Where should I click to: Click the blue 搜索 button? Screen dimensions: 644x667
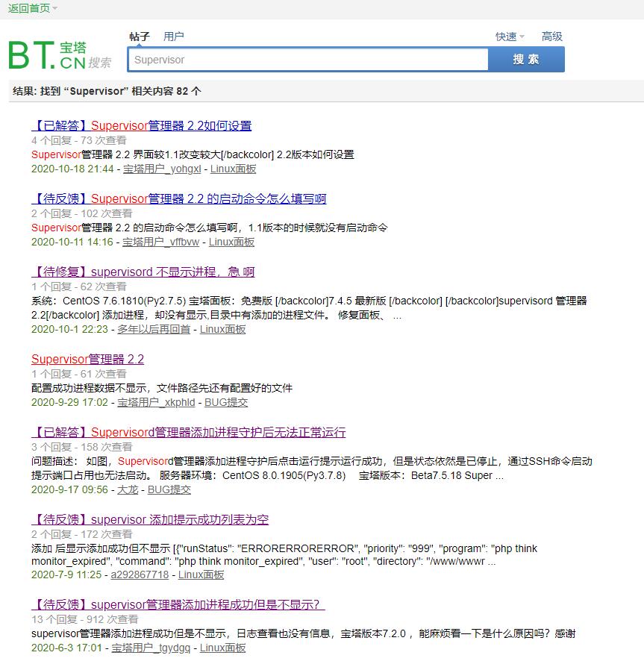coord(526,60)
